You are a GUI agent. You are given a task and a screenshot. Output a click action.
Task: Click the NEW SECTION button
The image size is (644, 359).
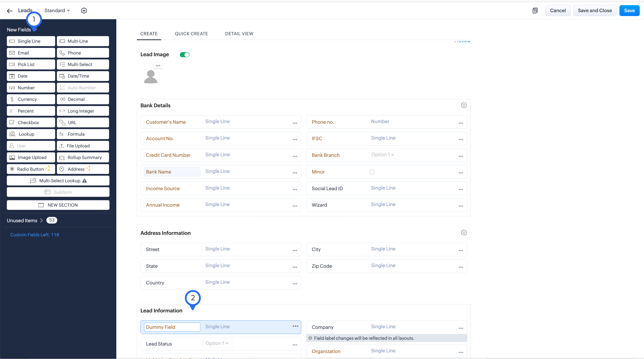(58, 205)
